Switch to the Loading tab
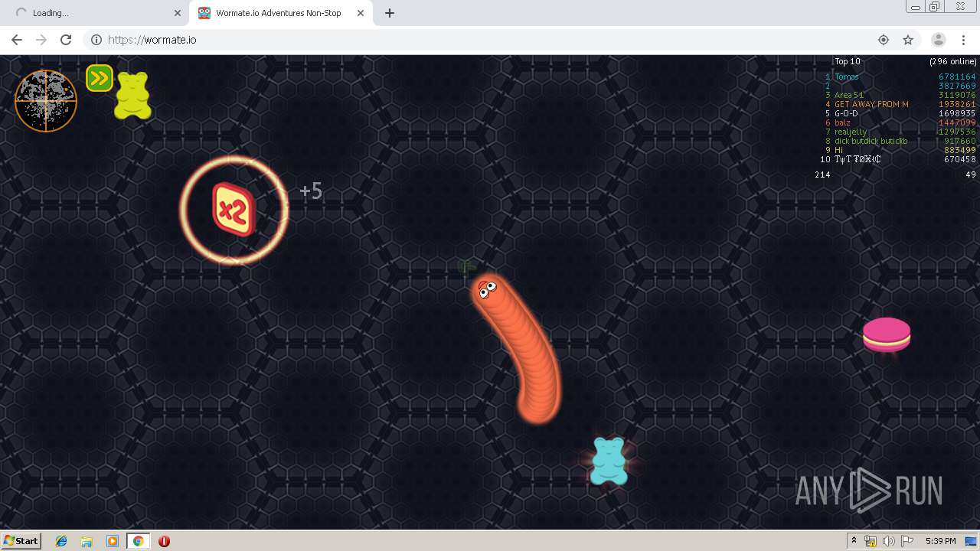980x551 pixels. (x=96, y=13)
